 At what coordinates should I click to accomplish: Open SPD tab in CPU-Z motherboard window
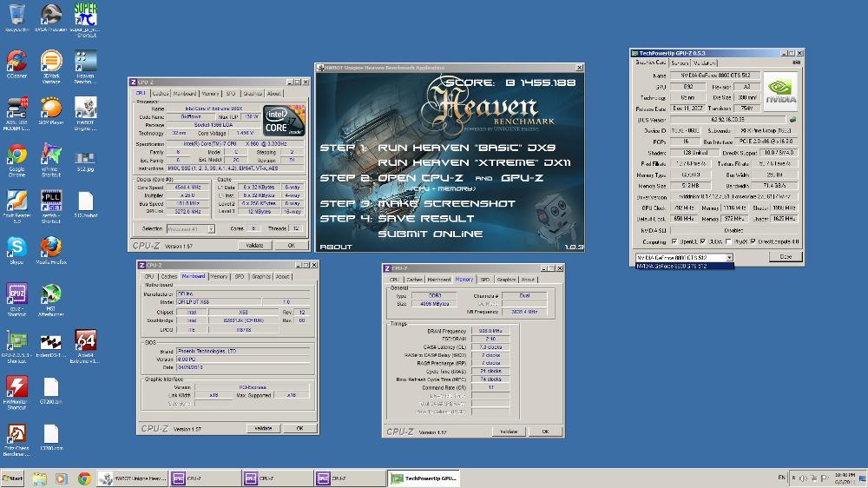(x=240, y=276)
